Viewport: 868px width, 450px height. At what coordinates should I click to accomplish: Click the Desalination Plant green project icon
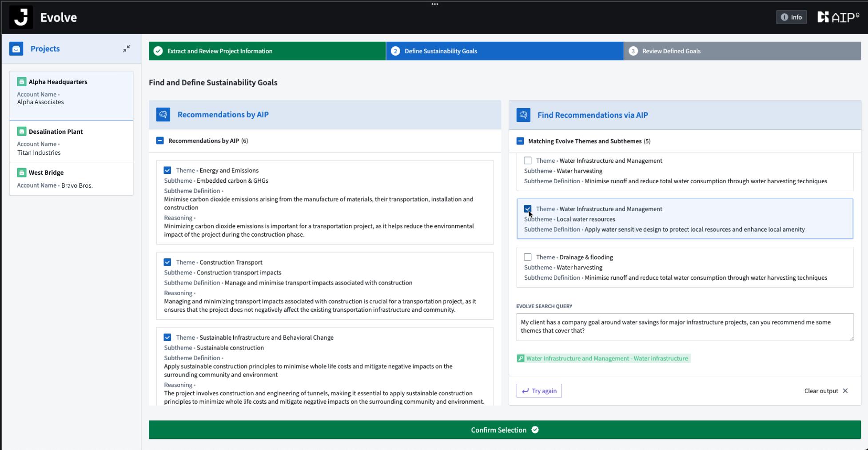tap(21, 131)
